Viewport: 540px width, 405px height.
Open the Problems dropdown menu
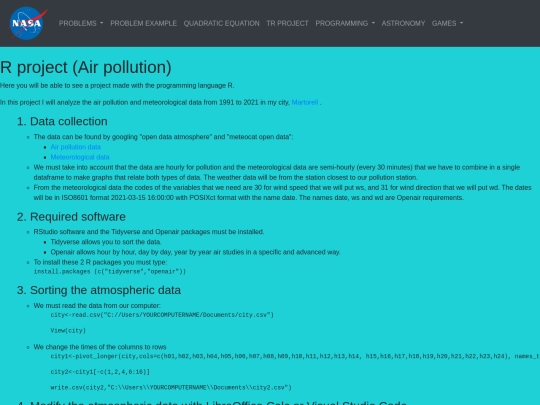81,23
